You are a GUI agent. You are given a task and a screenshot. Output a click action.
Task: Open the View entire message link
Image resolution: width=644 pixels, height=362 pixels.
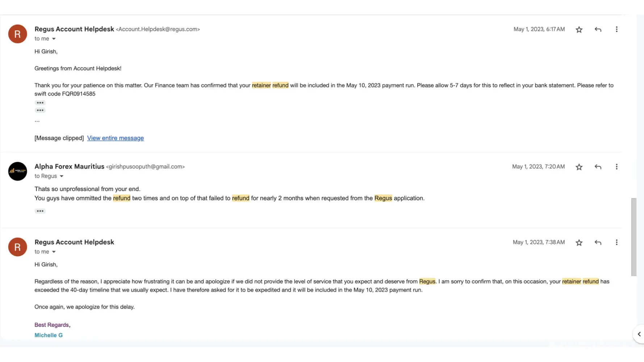(x=115, y=138)
